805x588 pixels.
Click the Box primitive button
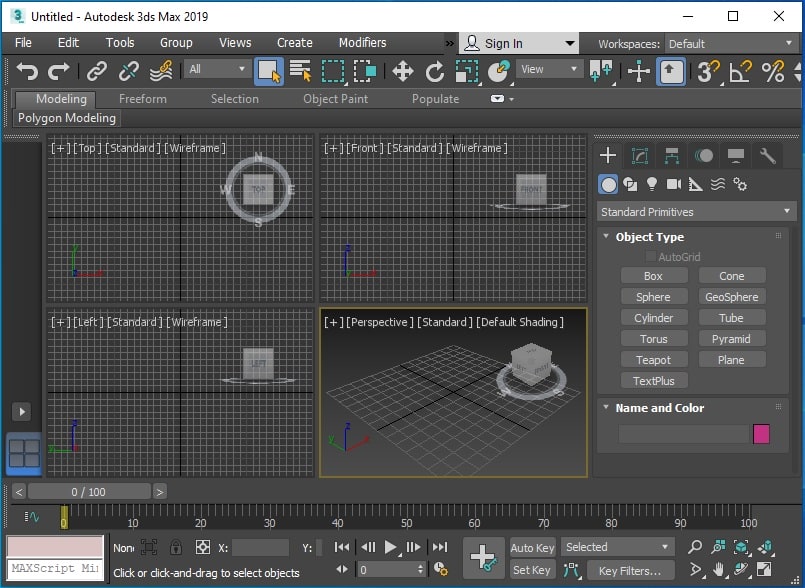654,276
